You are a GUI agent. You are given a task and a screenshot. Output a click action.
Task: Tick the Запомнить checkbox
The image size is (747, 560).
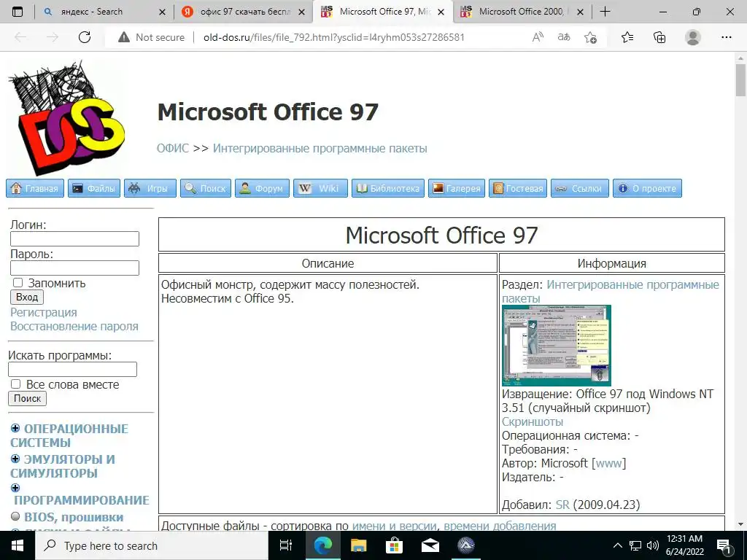[18, 282]
